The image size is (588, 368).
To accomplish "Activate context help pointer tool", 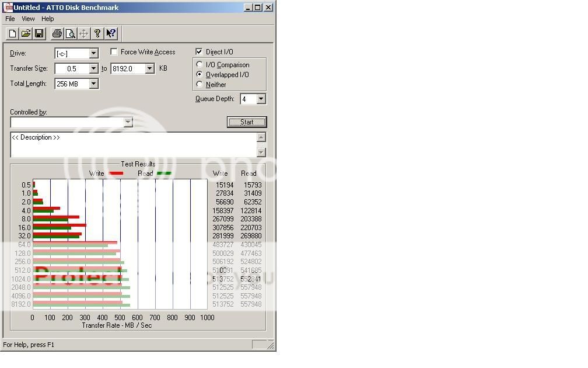I will [111, 34].
